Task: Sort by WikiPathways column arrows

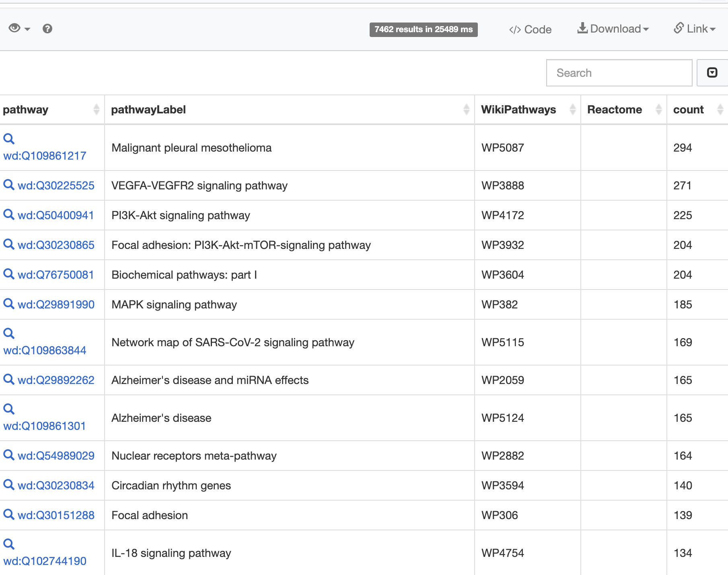Action: tap(572, 109)
